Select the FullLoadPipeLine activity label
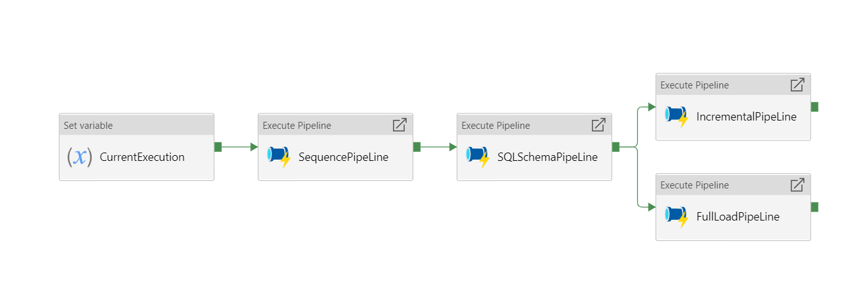This screenshot has width=868, height=300. (738, 217)
